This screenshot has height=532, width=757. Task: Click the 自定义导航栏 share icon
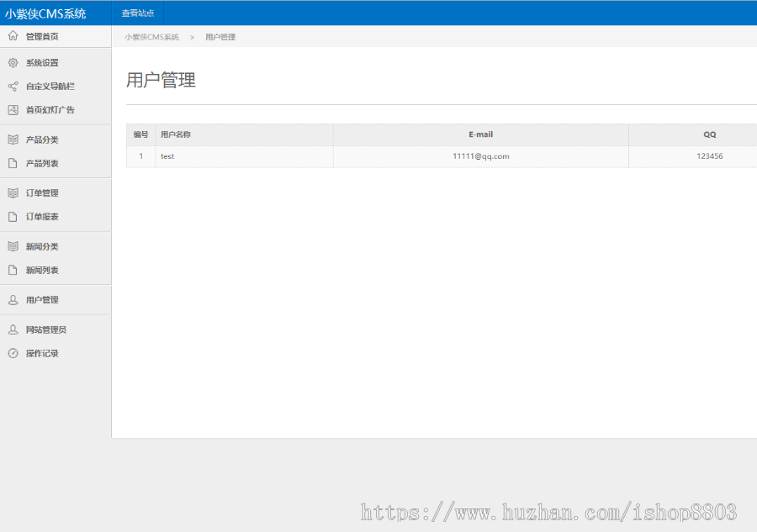[x=13, y=86]
